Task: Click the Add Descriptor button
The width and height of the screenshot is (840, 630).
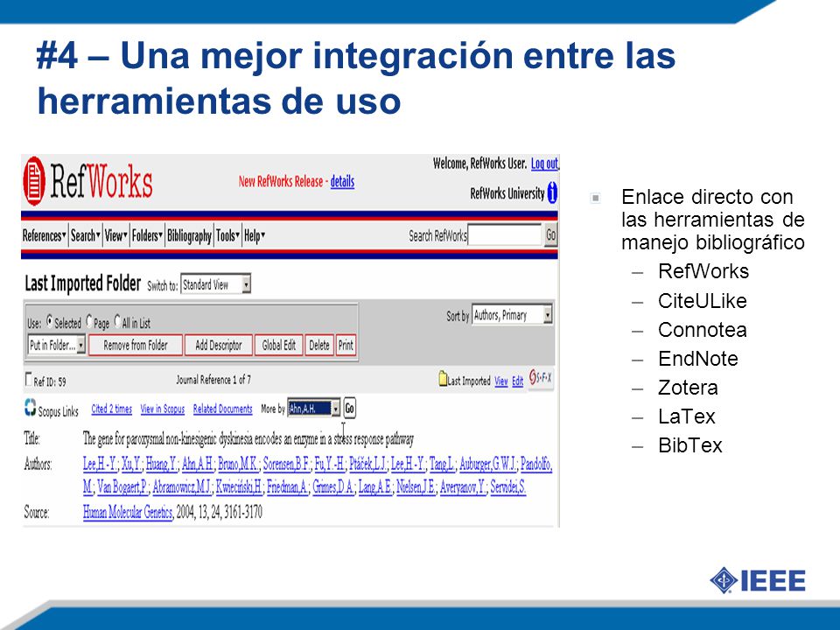Action: (x=219, y=345)
